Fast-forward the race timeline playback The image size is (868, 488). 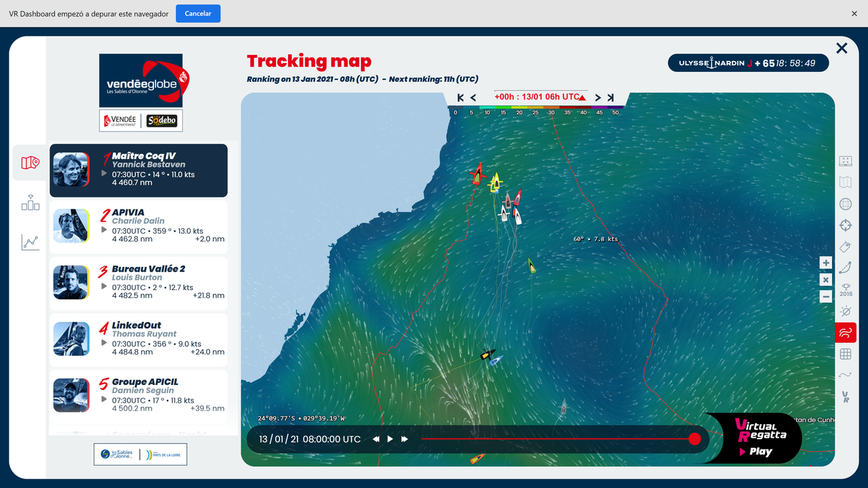(x=405, y=439)
